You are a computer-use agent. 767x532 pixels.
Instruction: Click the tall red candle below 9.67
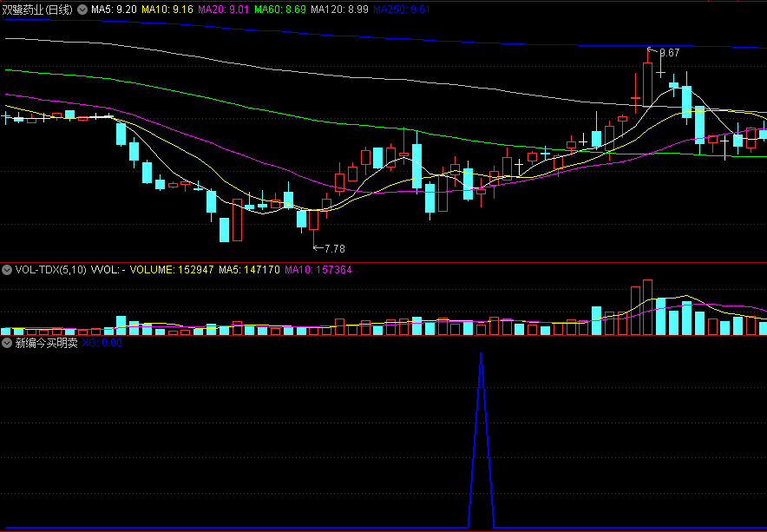(647, 85)
